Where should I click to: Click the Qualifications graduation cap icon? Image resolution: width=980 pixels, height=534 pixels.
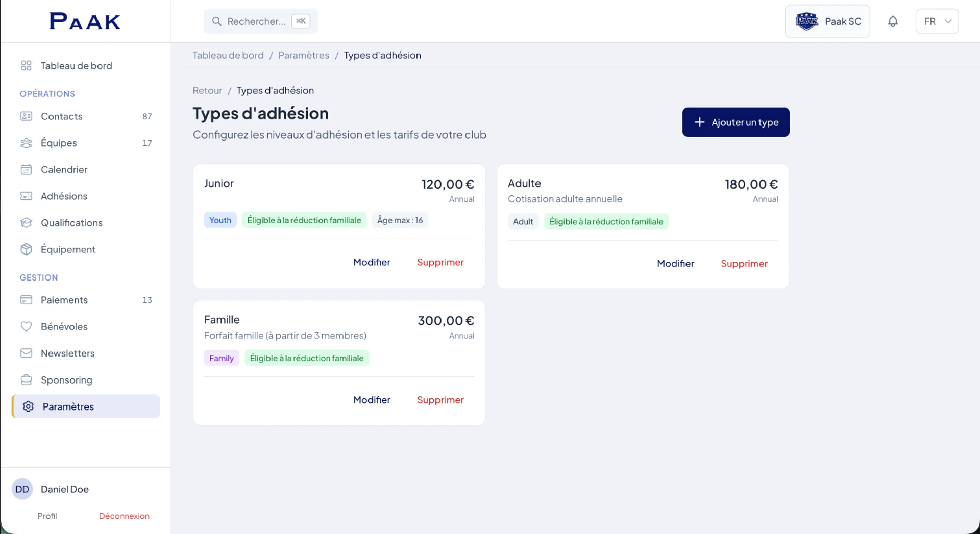pyautogui.click(x=26, y=222)
